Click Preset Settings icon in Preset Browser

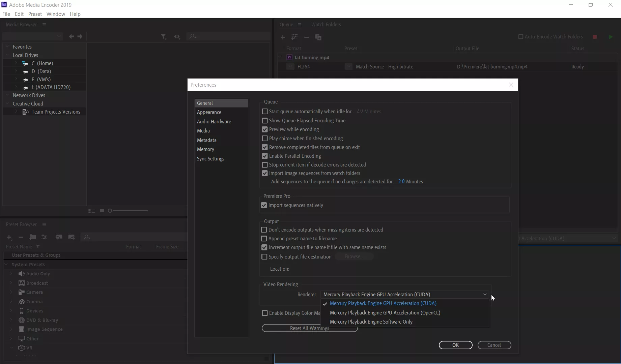click(44, 237)
